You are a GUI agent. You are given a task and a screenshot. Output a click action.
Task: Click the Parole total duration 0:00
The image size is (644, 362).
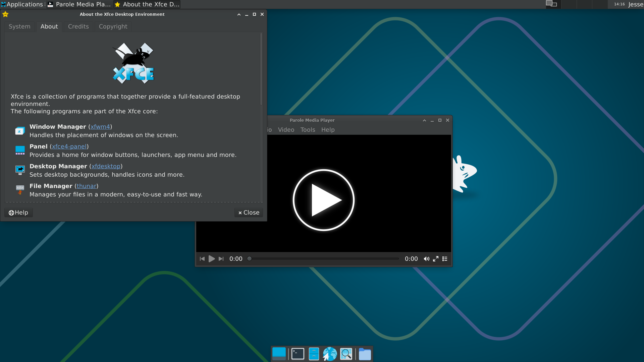pyautogui.click(x=411, y=259)
